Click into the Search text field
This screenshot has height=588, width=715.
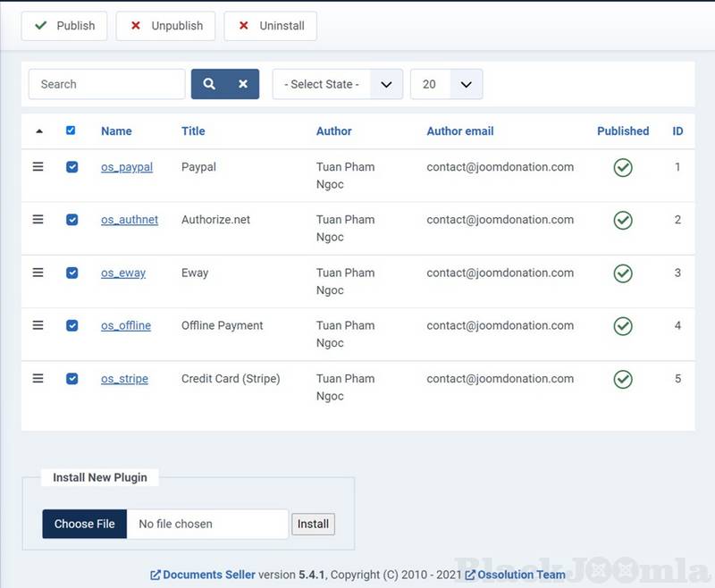106,84
